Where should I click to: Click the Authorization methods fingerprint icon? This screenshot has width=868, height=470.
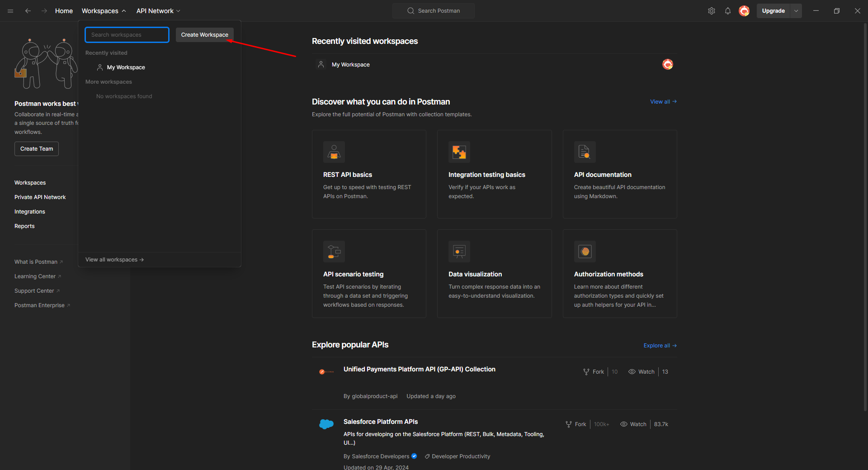pos(585,252)
